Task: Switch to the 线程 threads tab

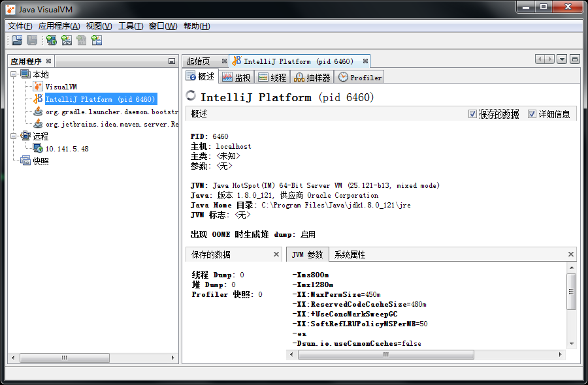Action: pyautogui.click(x=272, y=77)
